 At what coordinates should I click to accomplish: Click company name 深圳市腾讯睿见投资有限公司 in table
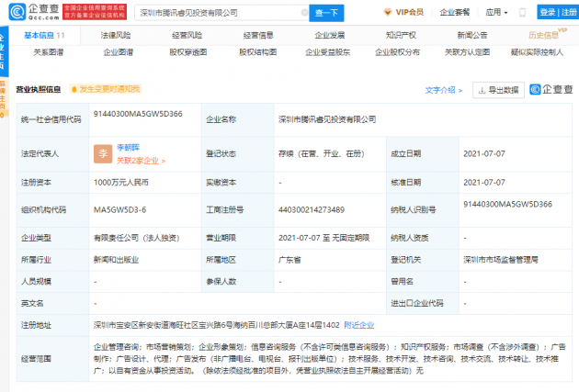click(x=327, y=119)
